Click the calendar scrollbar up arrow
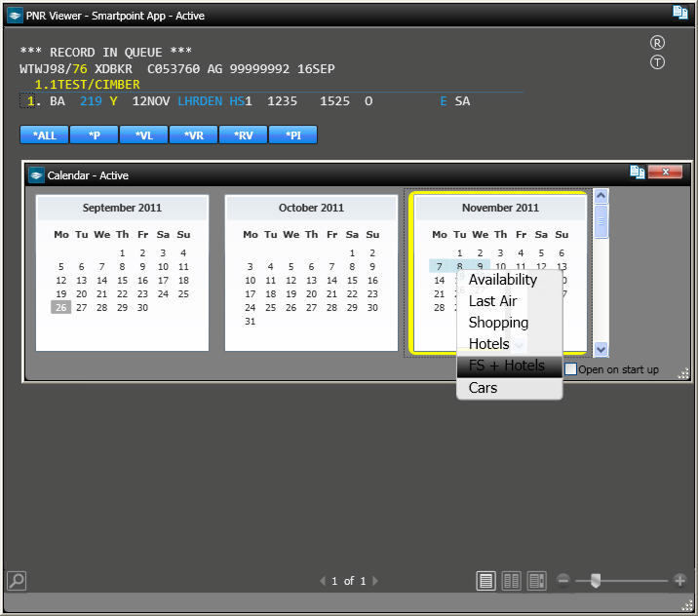 [601, 196]
